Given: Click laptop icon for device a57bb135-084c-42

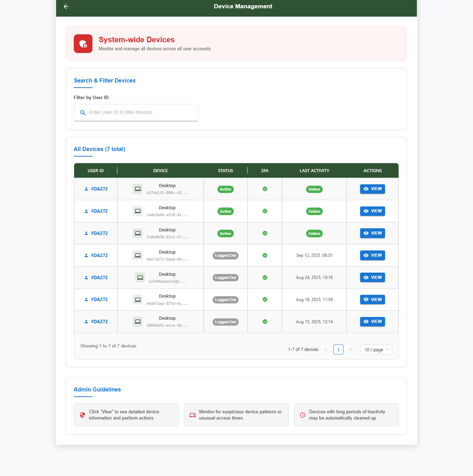Looking at the screenshot, I should [x=138, y=189].
